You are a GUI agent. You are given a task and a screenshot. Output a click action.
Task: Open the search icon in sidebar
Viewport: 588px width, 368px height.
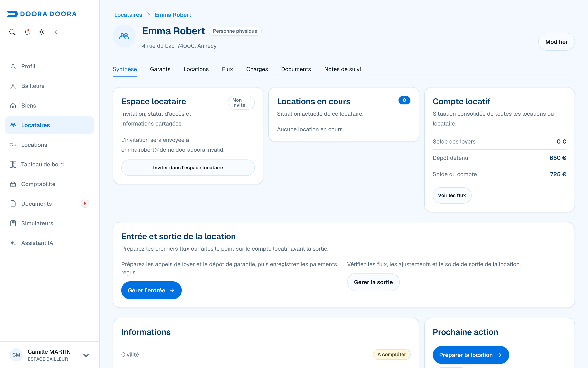tap(12, 32)
